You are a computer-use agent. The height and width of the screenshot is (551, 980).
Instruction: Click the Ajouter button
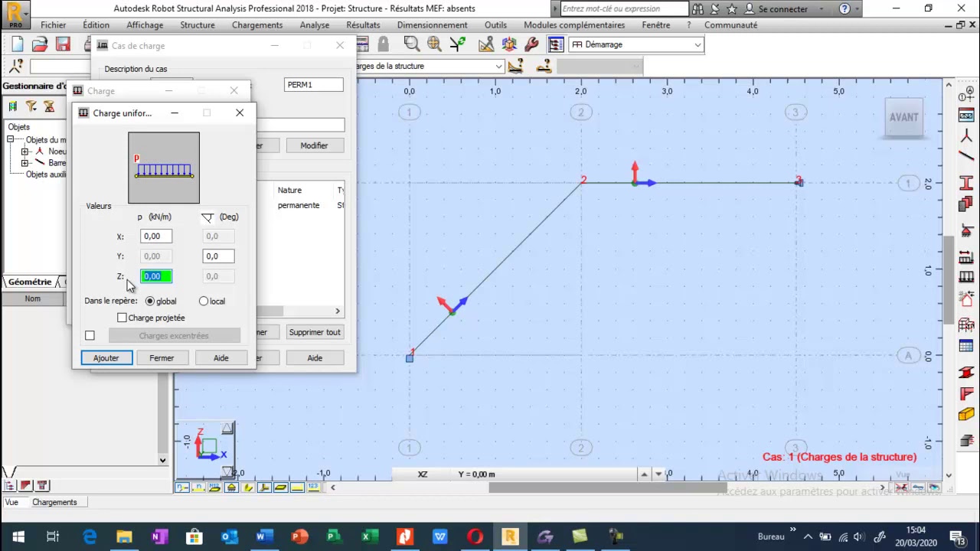pyautogui.click(x=106, y=358)
